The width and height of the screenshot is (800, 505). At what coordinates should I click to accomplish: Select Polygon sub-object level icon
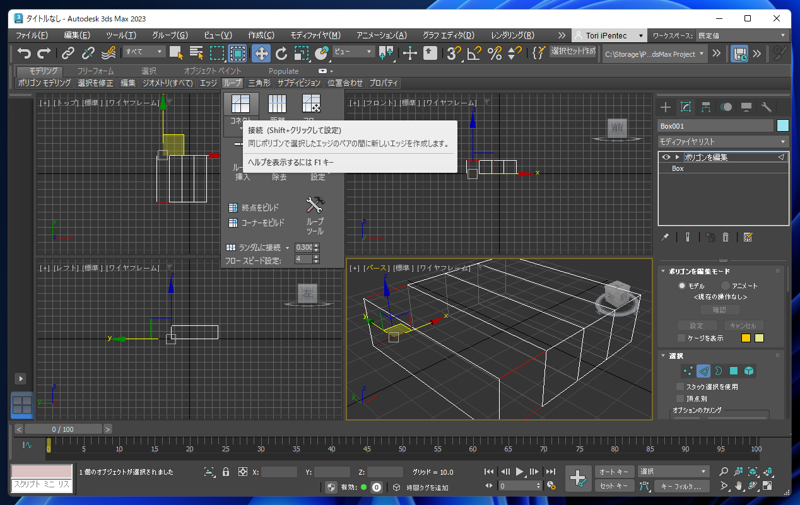click(x=734, y=371)
